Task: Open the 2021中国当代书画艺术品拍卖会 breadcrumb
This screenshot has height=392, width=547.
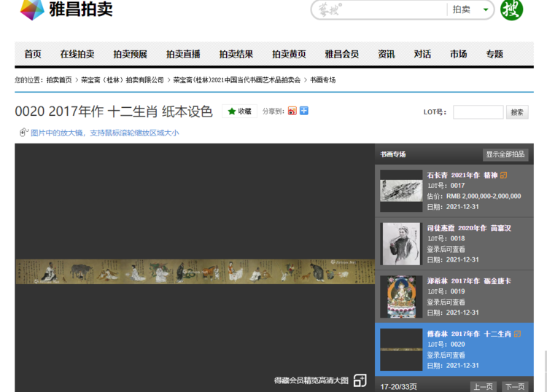Action: pyautogui.click(x=237, y=80)
